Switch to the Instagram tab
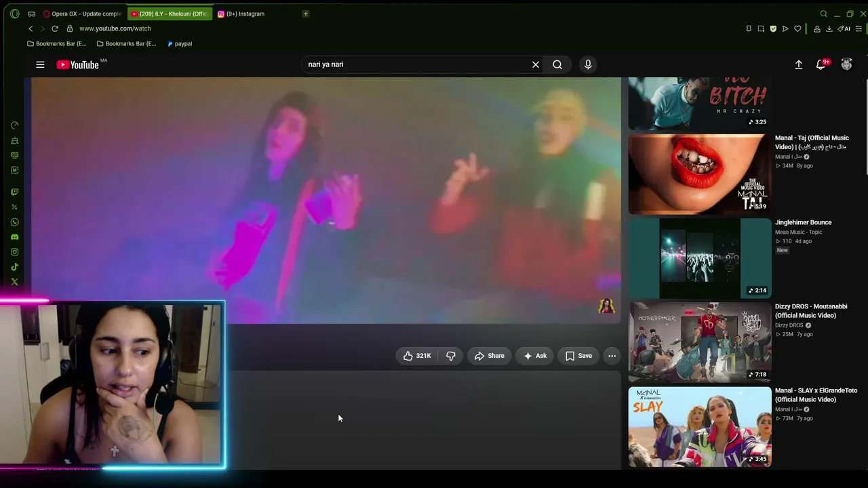This screenshot has width=868, height=488. pyautogui.click(x=241, y=14)
